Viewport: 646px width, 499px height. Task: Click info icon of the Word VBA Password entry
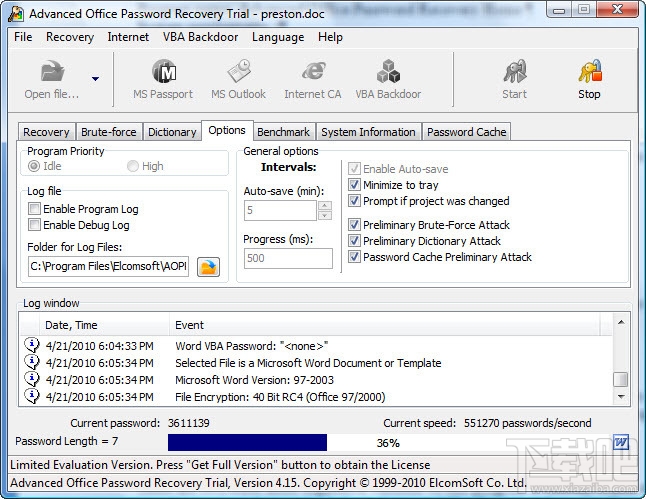pos(32,345)
